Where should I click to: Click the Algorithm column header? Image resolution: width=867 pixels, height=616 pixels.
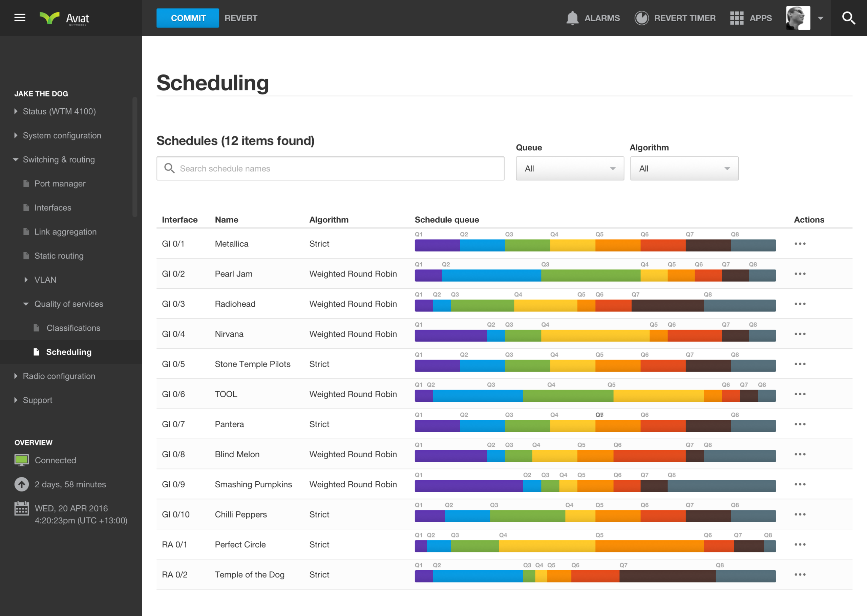pyautogui.click(x=329, y=220)
